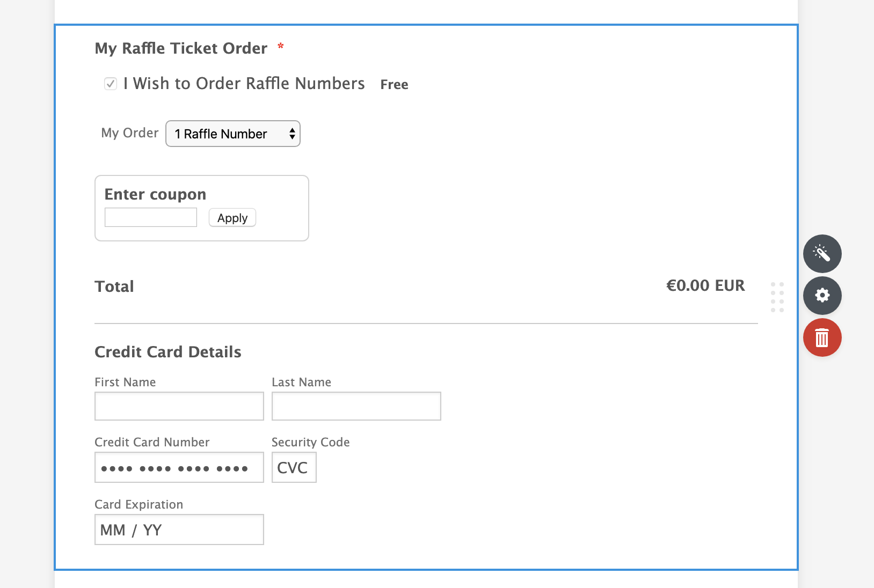The width and height of the screenshot is (874, 588).
Task: Click the MM / YY expiration field
Action: 179,530
